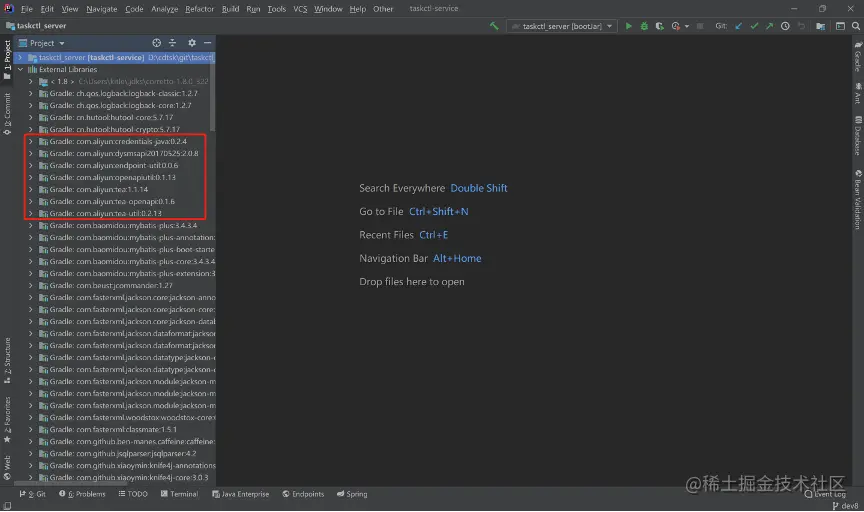The width and height of the screenshot is (864, 512).
Task: Select Gradle: com.aliyun:endpoint-util:0.0.6
Action: click(x=108, y=165)
